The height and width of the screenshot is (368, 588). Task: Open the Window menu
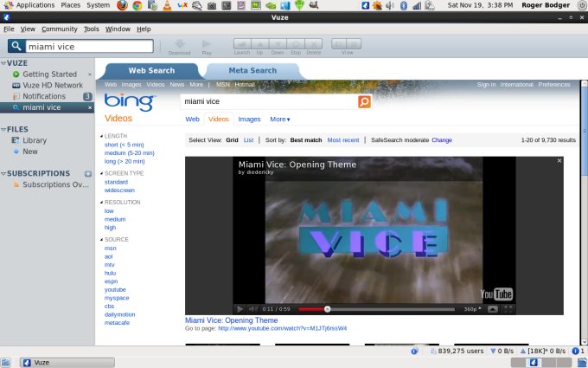tap(118, 29)
